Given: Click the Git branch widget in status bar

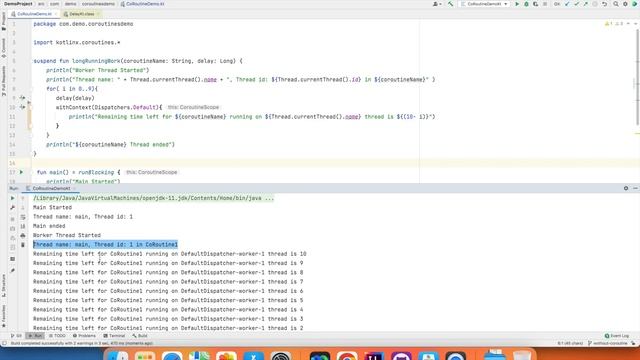Looking at the screenshot, I should [x=608, y=344].
